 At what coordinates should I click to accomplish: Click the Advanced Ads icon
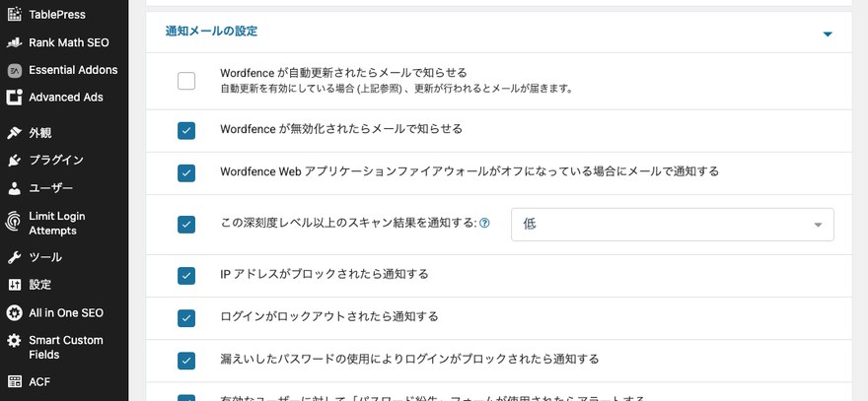15,98
